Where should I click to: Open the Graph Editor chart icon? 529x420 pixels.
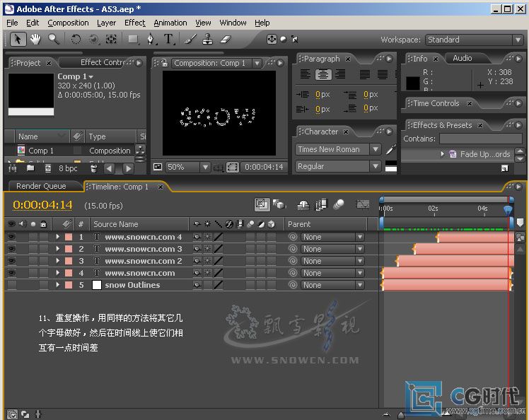point(363,204)
